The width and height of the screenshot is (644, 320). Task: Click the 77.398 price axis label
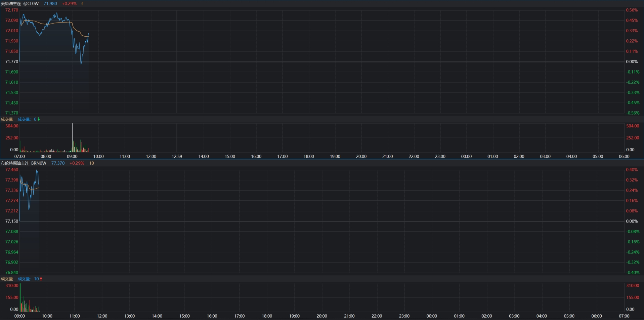12,180
